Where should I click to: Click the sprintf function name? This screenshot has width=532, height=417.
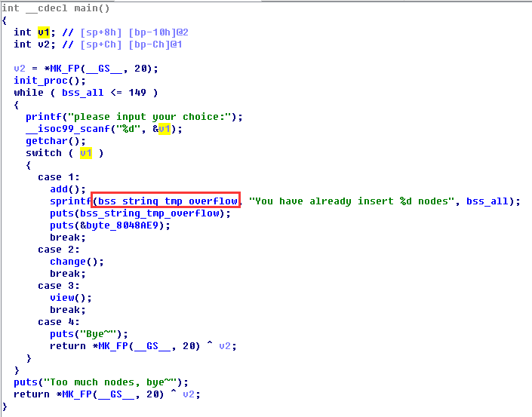pyautogui.click(x=71, y=201)
